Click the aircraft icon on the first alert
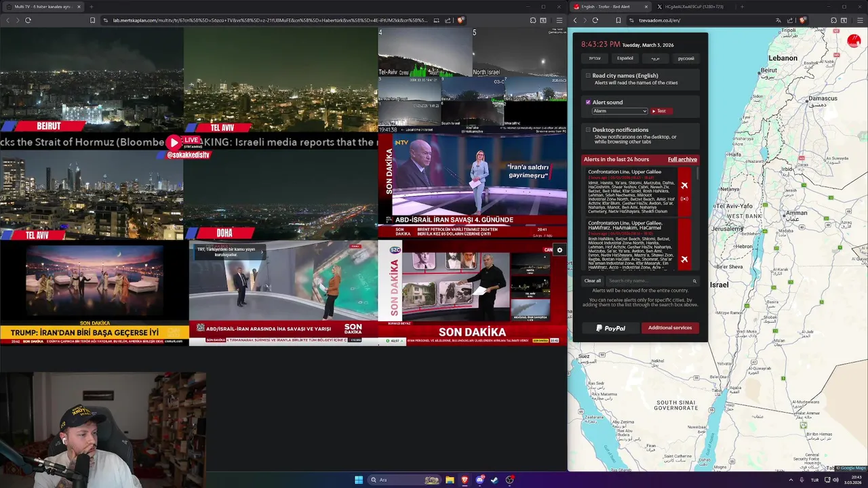The image size is (868, 488). click(684, 186)
